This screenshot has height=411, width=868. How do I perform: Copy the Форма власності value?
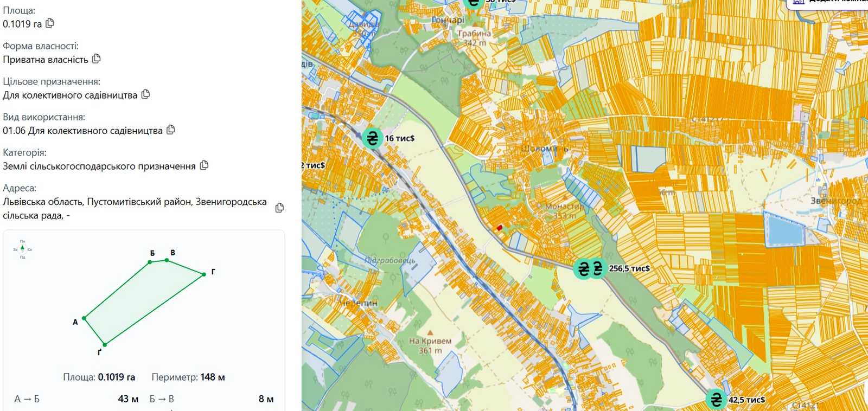(x=97, y=59)
